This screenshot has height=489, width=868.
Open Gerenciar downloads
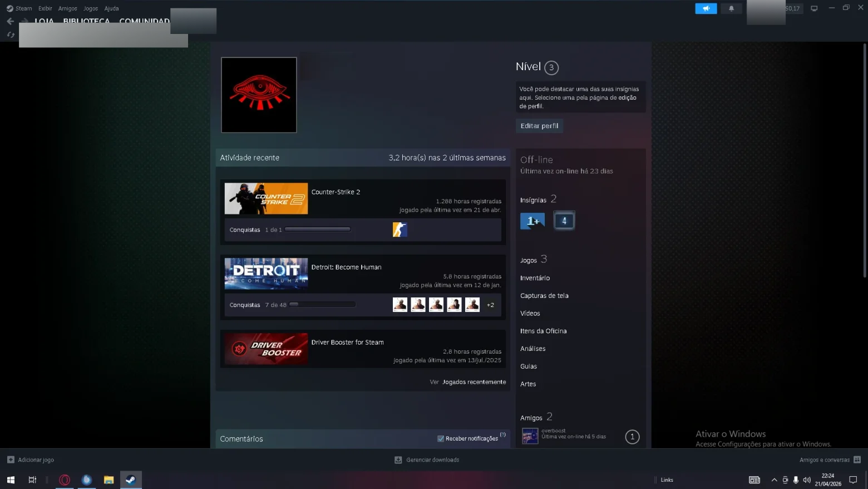427,459
